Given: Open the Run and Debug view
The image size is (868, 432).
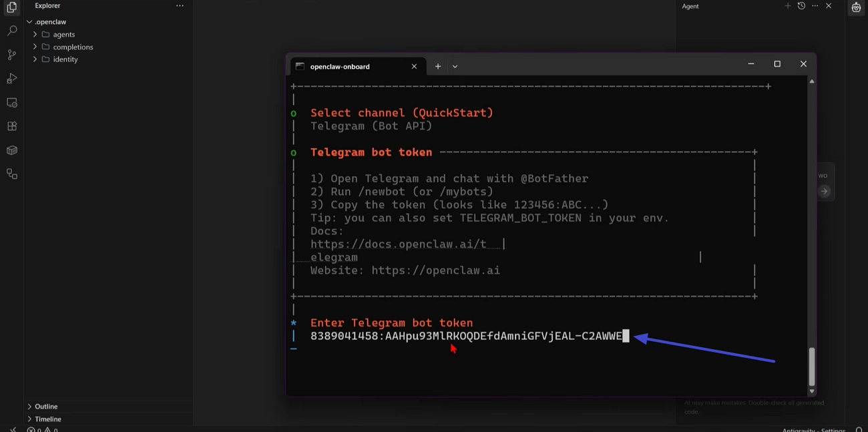Looking at the screenshot, I should coord(11,79).
